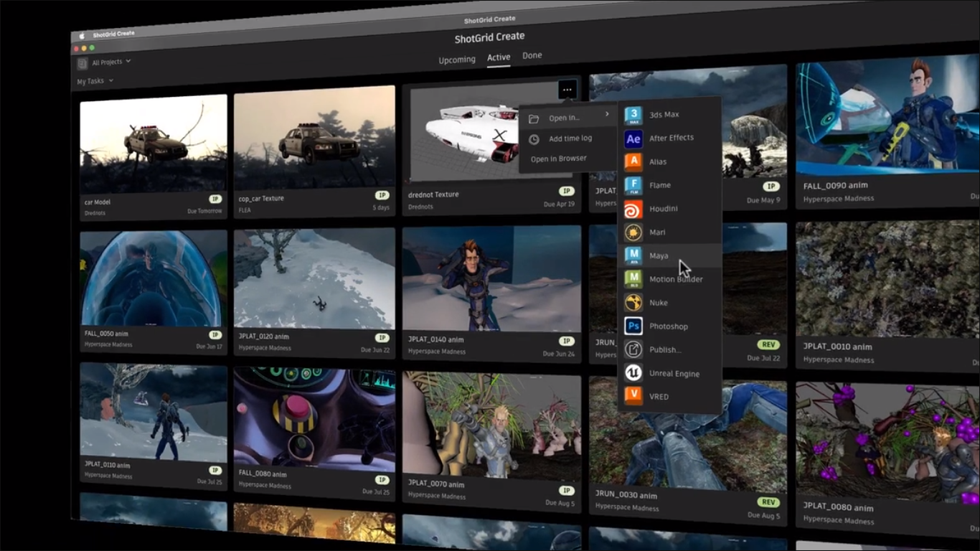Click 'Due Jun 24' on JPLAT_0140 card
The height and width of the screenshot is (551, 980).
pyautogui.click(x=560, y=354)
